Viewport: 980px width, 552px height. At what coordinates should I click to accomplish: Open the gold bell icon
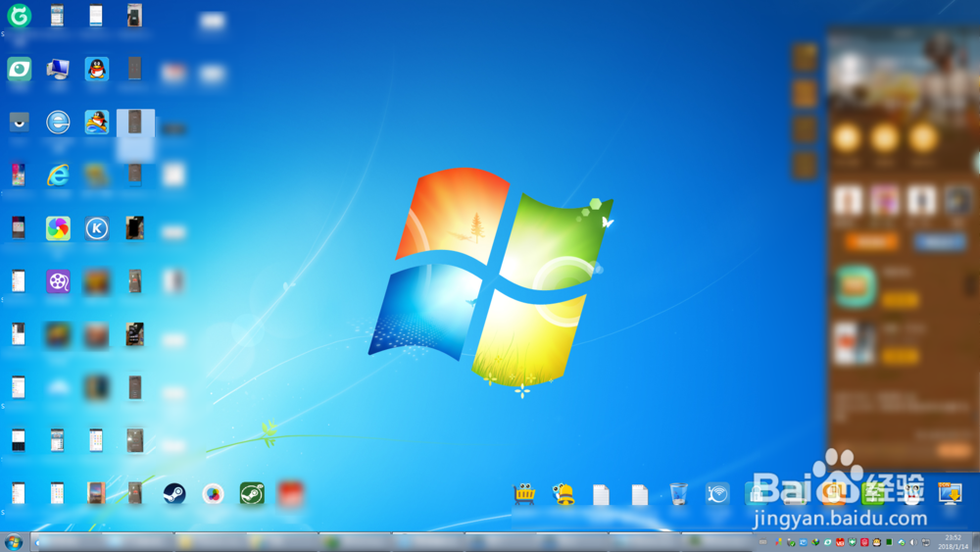(x=563, y=494)
